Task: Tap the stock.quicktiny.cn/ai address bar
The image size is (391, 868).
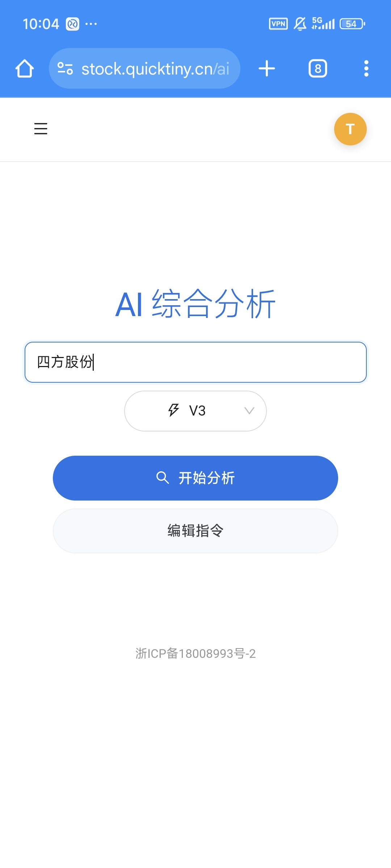Action: [x=144, y=69]
